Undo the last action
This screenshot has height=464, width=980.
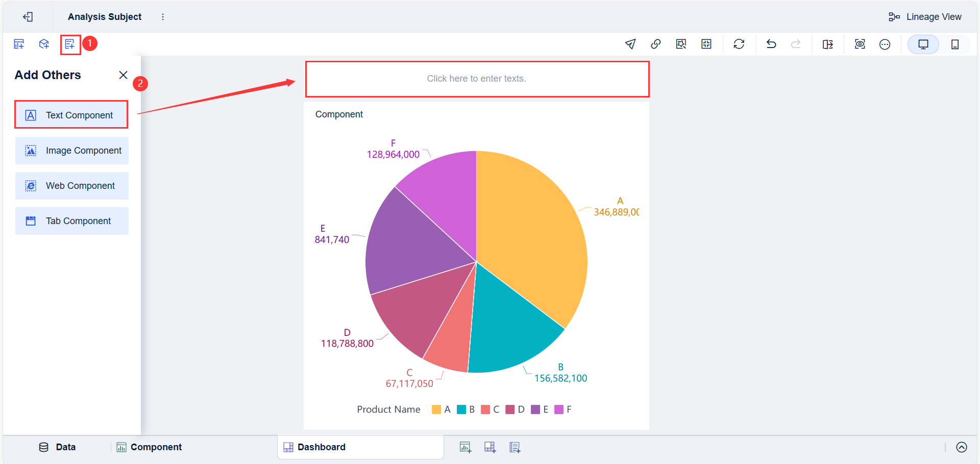tap(771, 44)
